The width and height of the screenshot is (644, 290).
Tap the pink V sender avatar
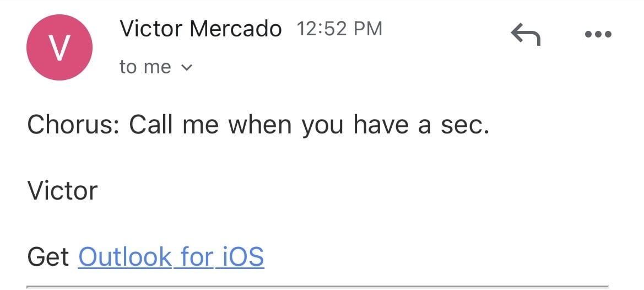click(59, 47)
